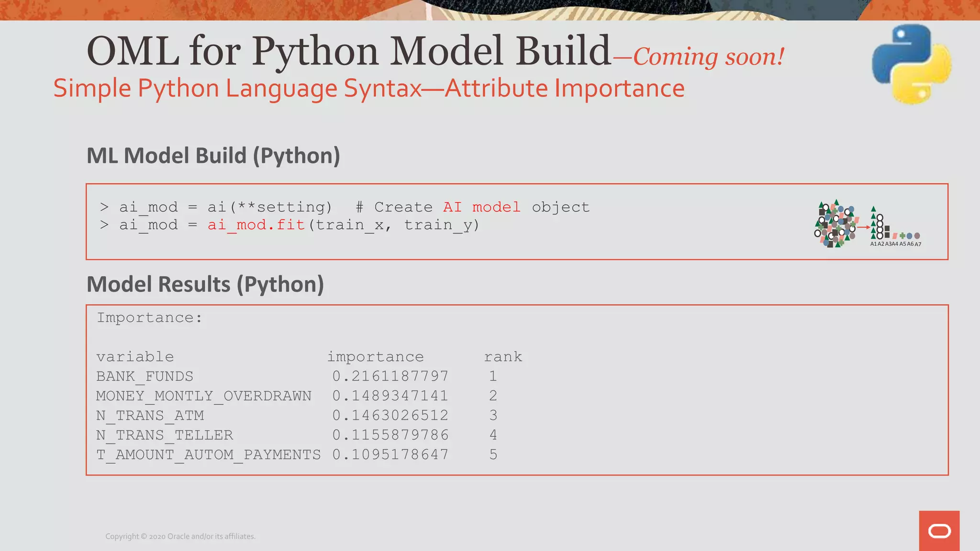Click the 'ML Model Build (Python)' heading
Viewport: 980px width, 551px height.
(213, 156)
